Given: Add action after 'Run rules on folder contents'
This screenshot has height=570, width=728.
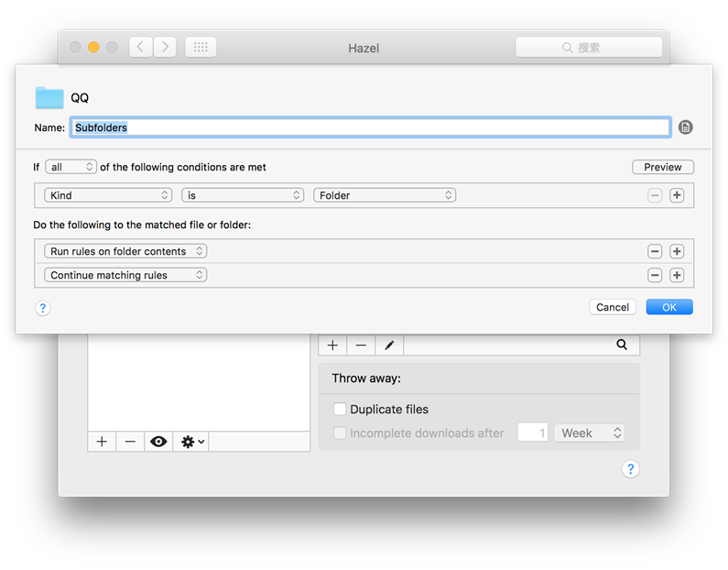Looking at the screenshot, I should point(677,251).
